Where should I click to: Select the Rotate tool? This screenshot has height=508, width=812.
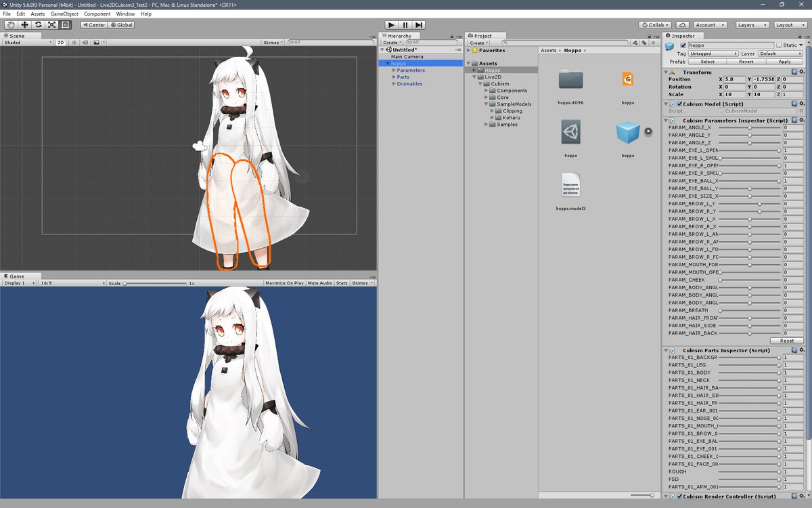[x=38, y=25]
